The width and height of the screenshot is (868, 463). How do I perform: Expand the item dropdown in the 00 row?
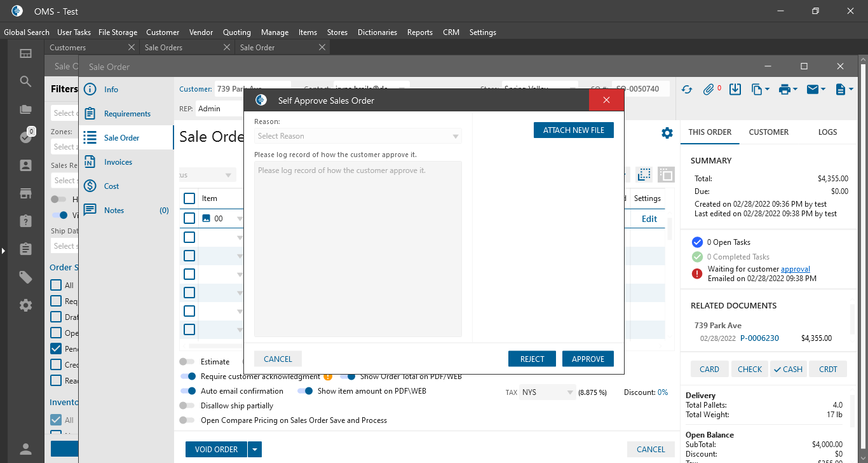click(240, 219)
